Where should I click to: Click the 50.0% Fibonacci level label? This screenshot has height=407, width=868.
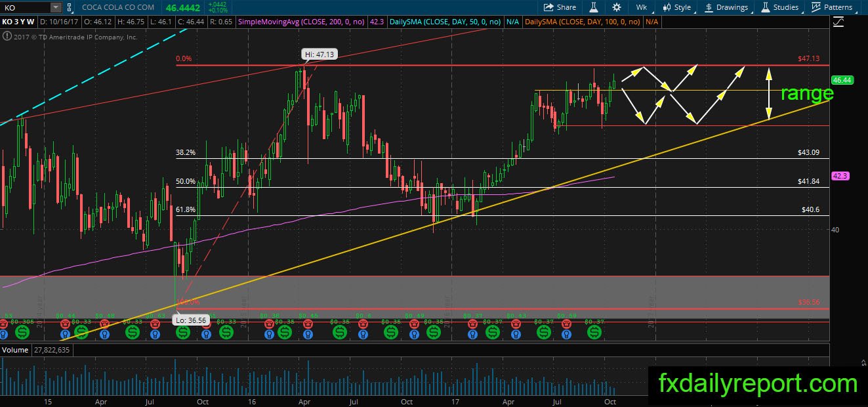[x=186, y=181]
